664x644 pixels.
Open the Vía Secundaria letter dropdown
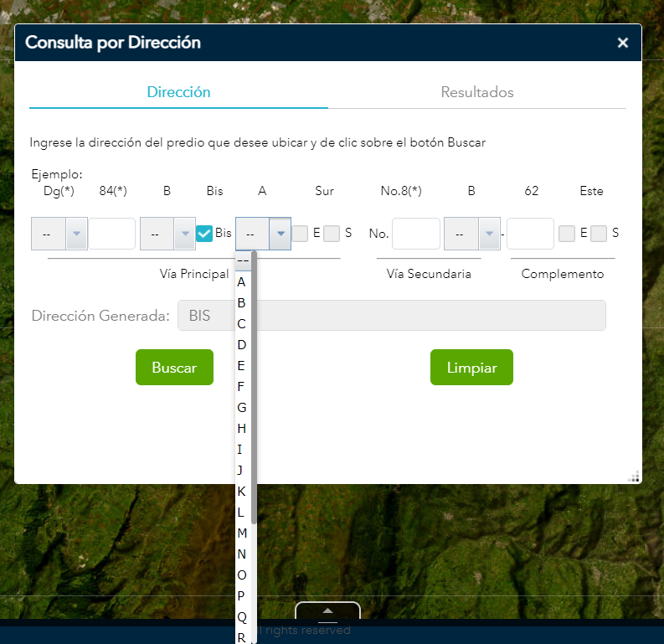(x=471, y=234)
